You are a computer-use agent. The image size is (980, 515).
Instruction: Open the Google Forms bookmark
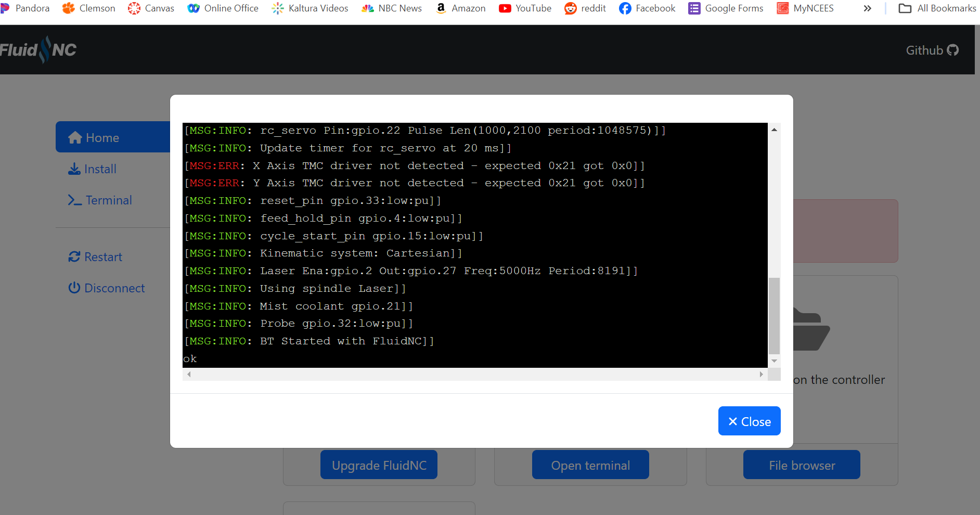pos(726,8)
